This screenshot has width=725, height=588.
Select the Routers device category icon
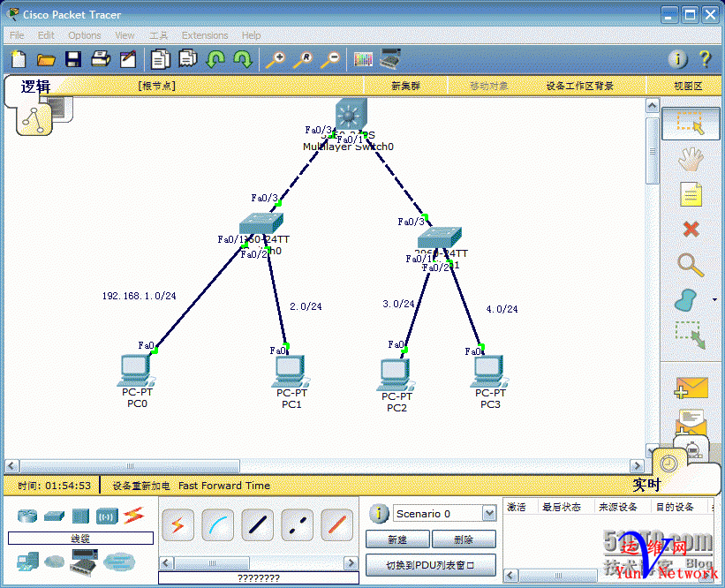click(27, 516)
